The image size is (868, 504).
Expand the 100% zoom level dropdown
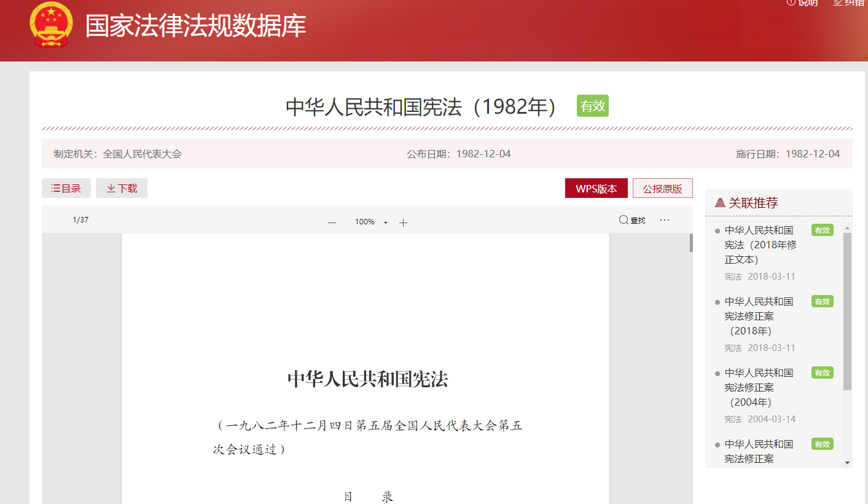pyautogui.click(x=386, y=222)
